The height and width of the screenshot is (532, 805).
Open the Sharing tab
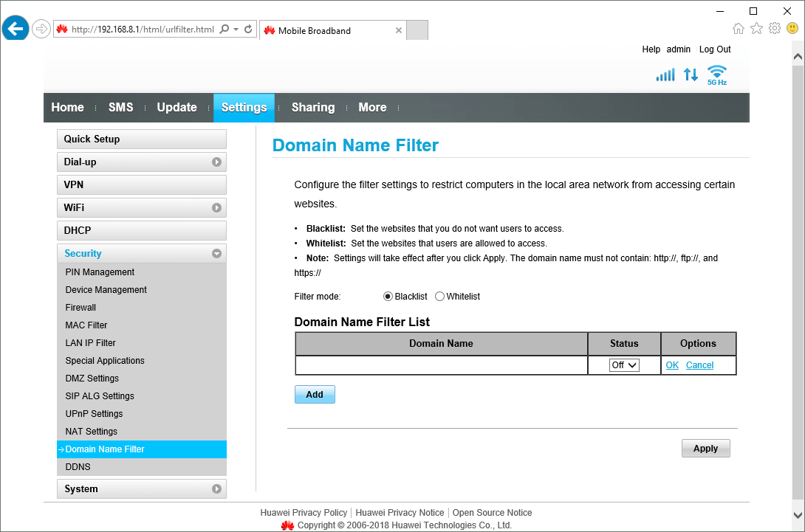(312, 108)
